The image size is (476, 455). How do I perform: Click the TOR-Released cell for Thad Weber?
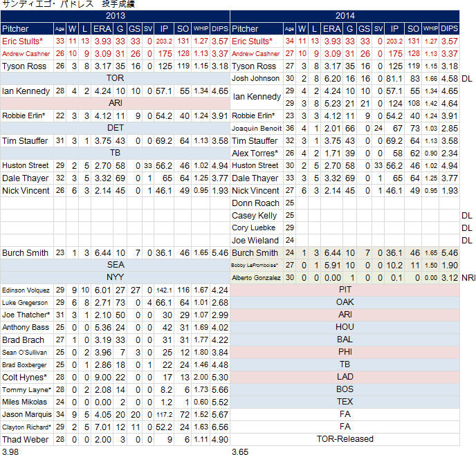345,439
